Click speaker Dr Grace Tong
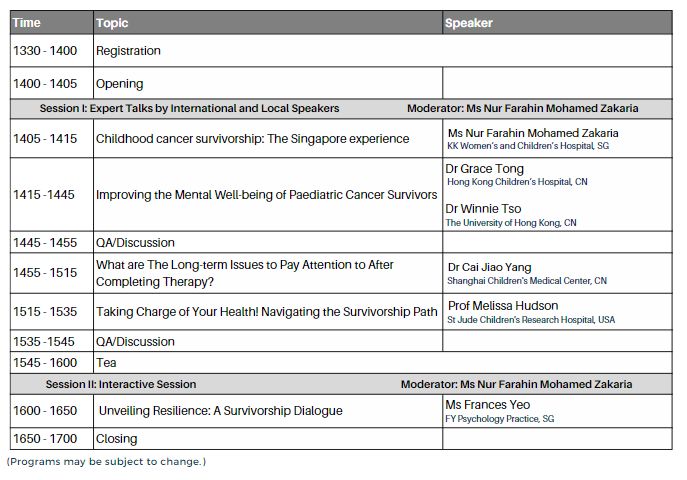Image resolution: width=687 pixels, height=480 pixels. click(x=485, y=169)
